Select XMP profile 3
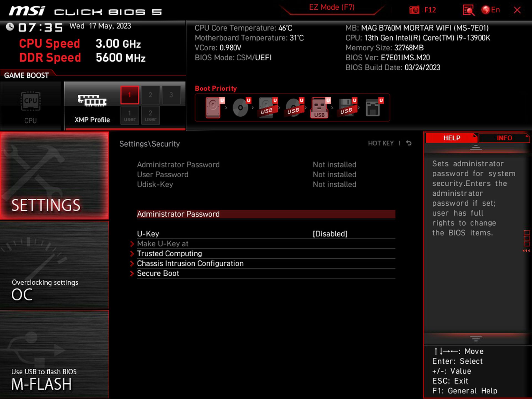Screen dimensions: 532x399 (171, 95)
